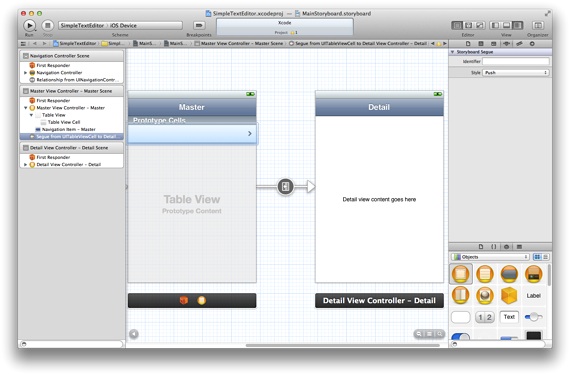This screenshot has height=375, width=570.
Task: Toggle the Breakpoints button
Action: [199, 25]
